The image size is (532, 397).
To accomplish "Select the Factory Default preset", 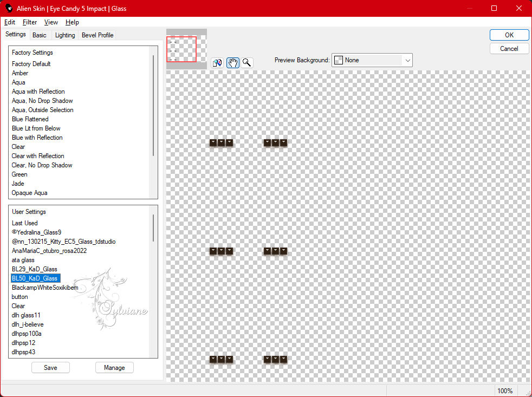I will click(31, 64).
